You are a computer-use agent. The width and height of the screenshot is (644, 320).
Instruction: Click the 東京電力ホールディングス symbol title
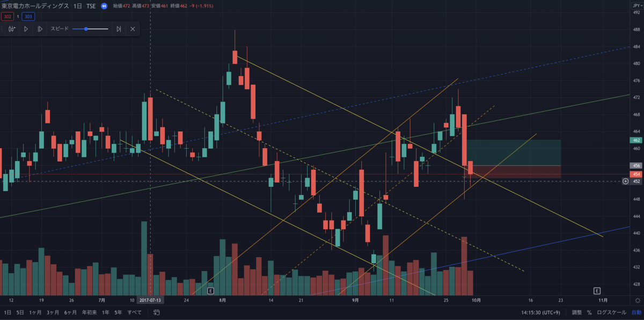(x=35, y=6)
